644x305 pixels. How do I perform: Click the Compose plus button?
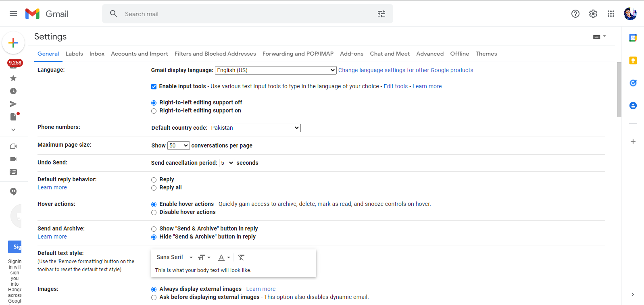[13, 42]
